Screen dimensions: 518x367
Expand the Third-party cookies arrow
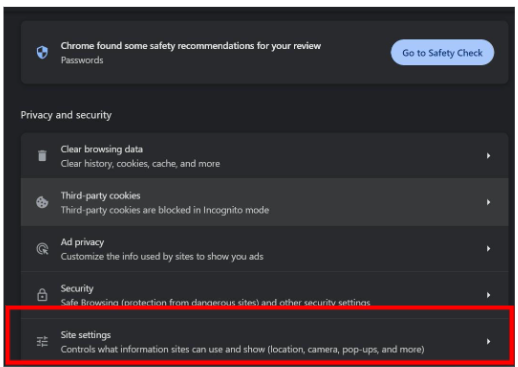pyautogui.click(x=488, y=202)
